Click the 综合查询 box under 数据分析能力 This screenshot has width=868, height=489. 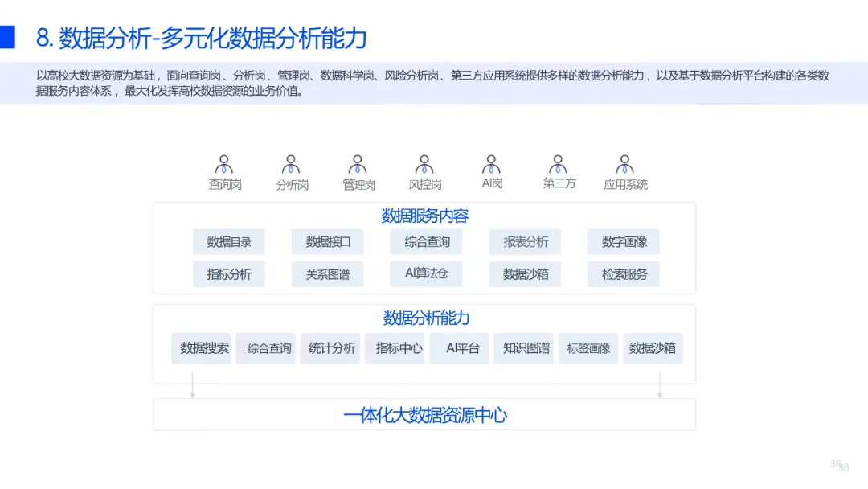coord(266,348)
